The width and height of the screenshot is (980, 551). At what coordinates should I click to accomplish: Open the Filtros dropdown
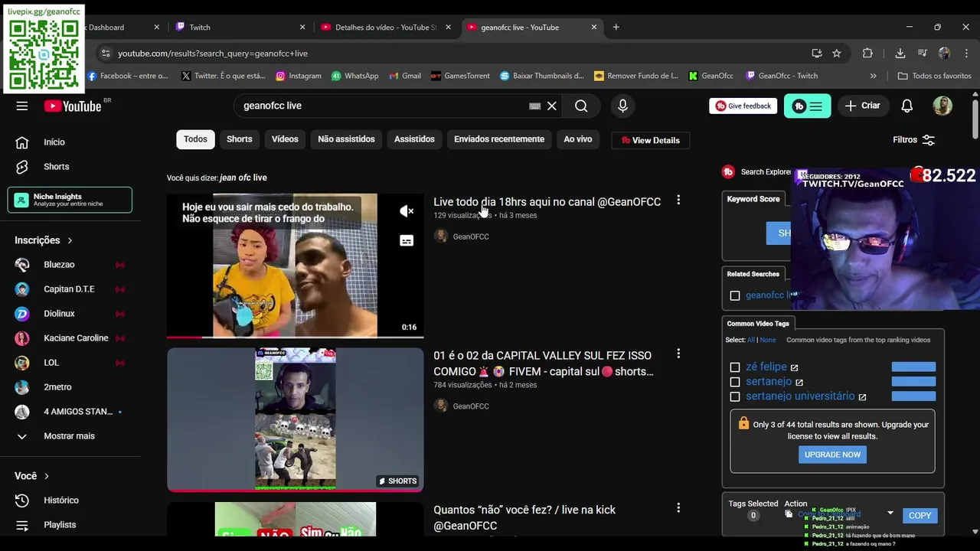tap(913, 140)
